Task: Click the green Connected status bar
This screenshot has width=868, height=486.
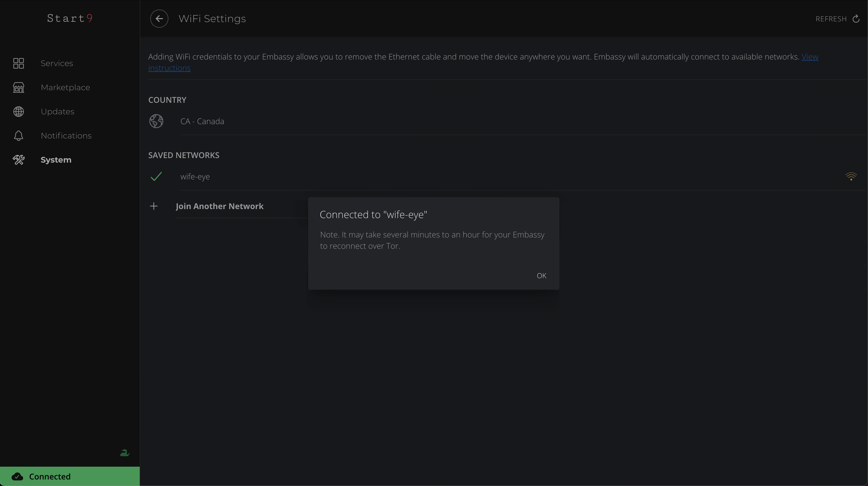Action: (x=70, y=476)
